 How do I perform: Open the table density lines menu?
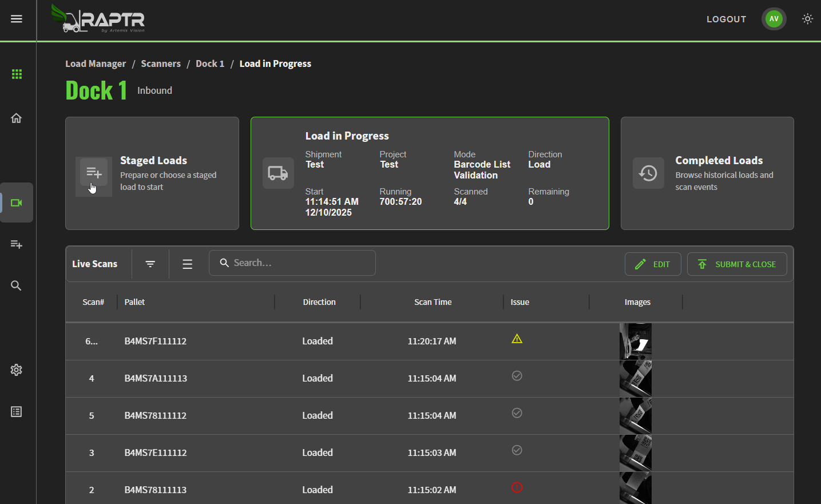(x=187, y=264)
